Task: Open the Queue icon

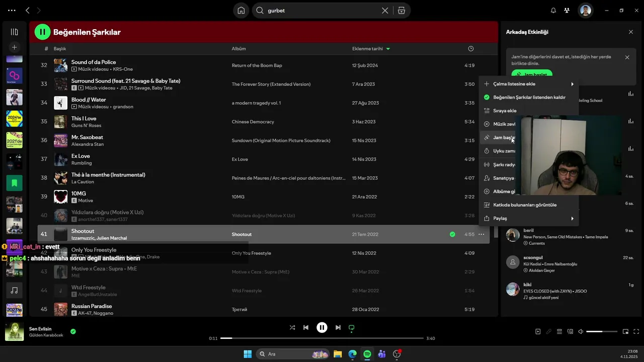Action: click(x=559, y=332)
